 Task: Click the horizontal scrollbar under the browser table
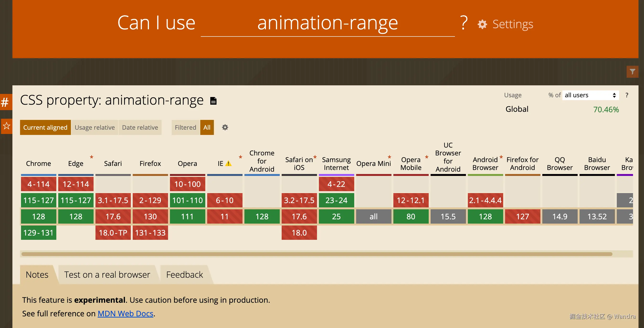[317, 254]
